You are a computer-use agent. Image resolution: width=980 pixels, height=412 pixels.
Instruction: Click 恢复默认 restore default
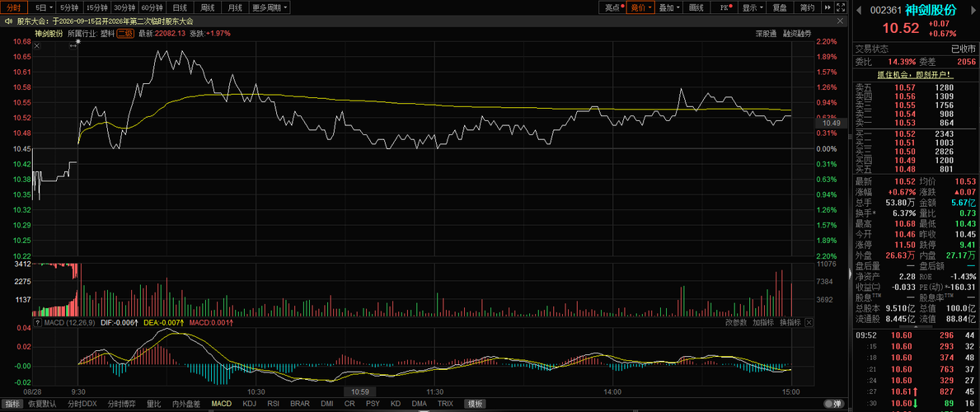tap(43, 404)
